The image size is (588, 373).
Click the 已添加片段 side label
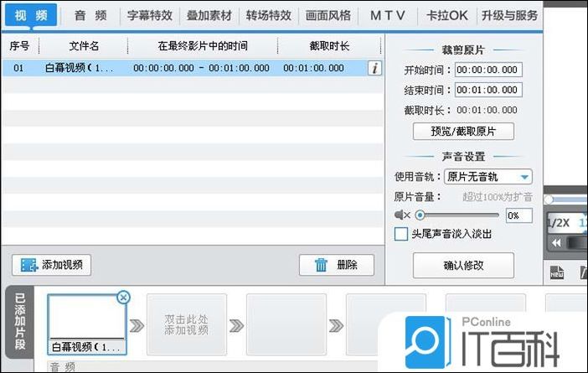pos(20,322)
